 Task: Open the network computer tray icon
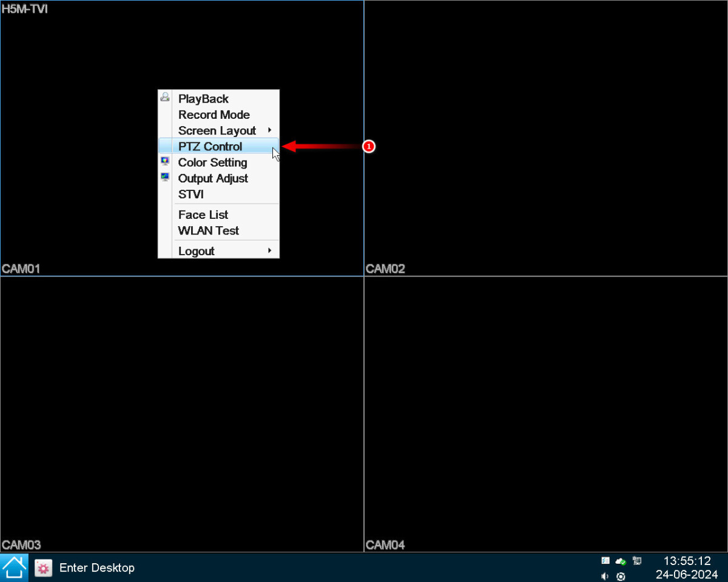pos(636,561)
